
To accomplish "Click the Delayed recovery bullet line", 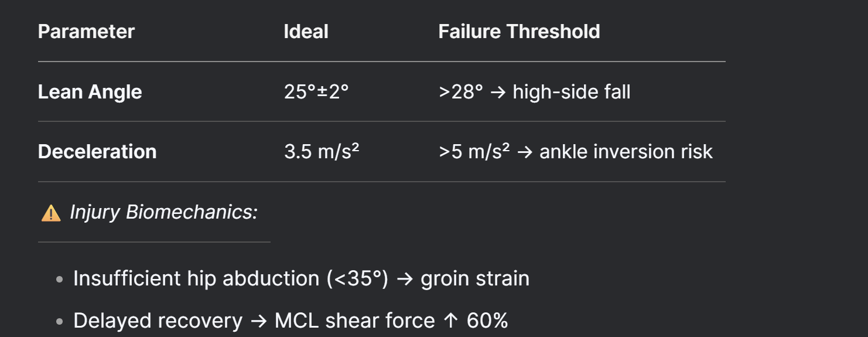I will [291, 321].
